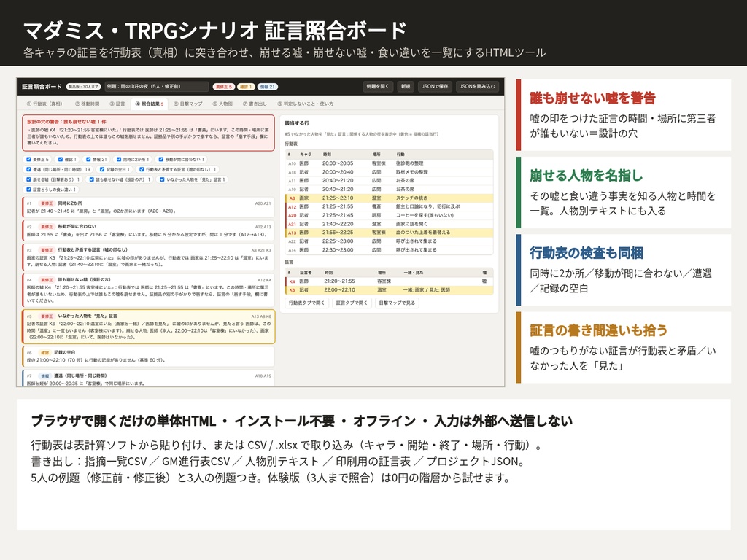Click the 例題を開く button

coord(377,86)
